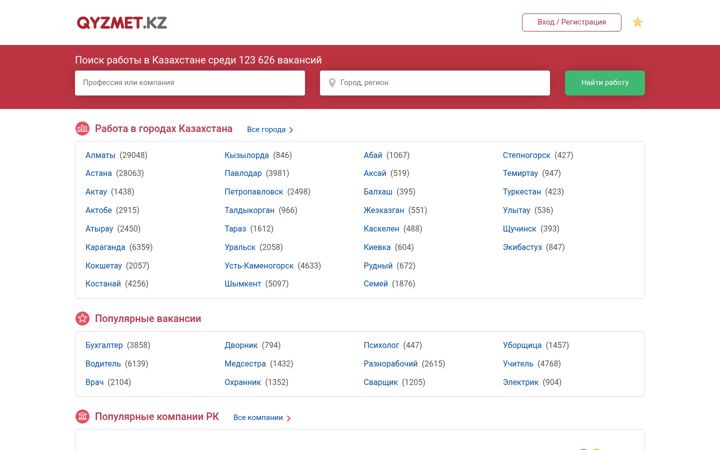720x450 pixels.
Task: Open the Аксай city link
Action: (375, 173)
